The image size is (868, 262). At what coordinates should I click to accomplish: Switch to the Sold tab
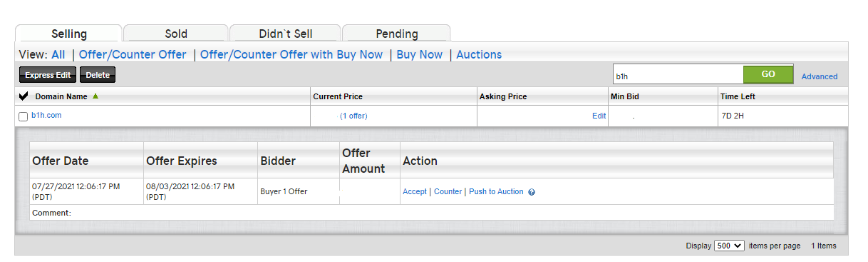point(176,34)
